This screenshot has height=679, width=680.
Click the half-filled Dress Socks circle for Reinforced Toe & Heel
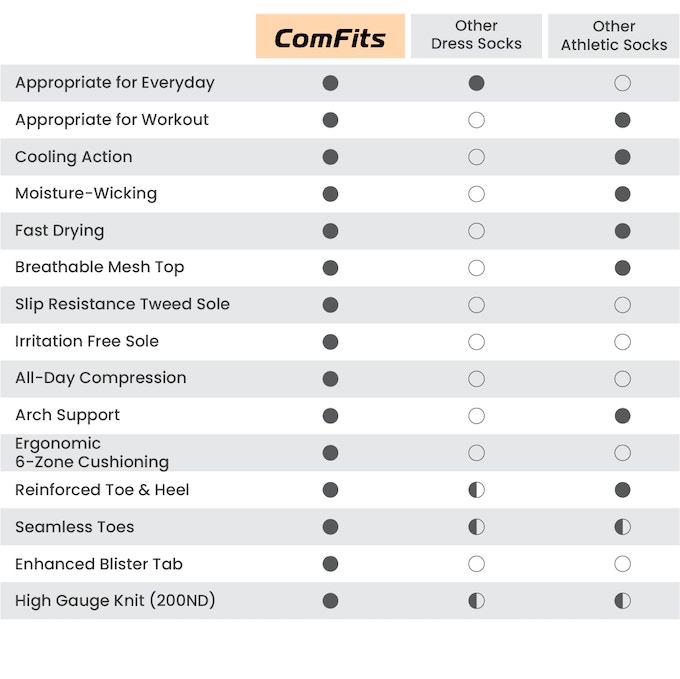point(476,490)
